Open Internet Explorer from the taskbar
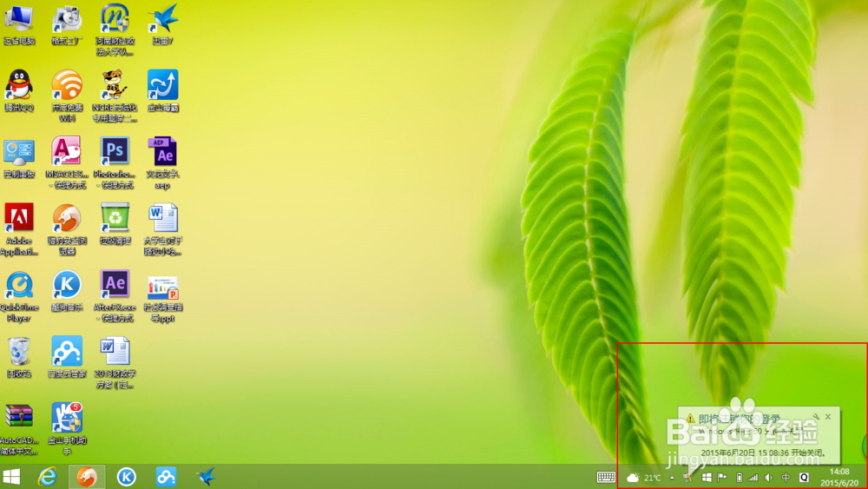Image resolution: width=868 pixels, height=489 pixels. coord(48,476)
